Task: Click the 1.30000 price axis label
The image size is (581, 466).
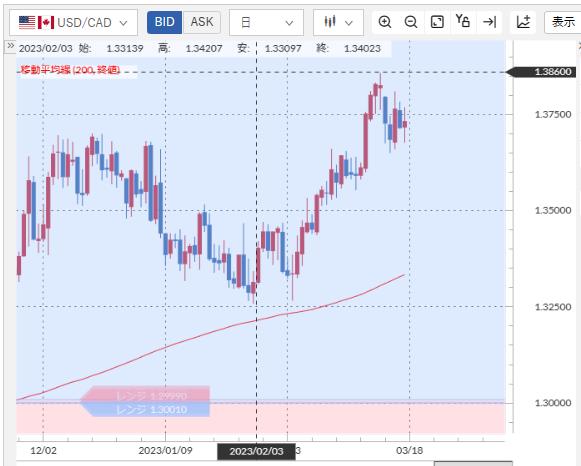Action: coord(553,403)
